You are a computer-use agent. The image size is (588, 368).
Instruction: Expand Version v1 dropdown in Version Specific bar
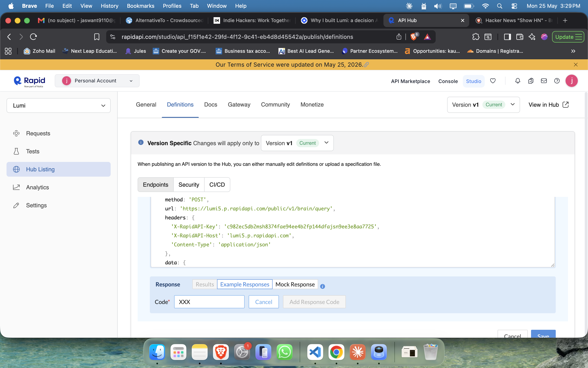[x=297, y=143]
